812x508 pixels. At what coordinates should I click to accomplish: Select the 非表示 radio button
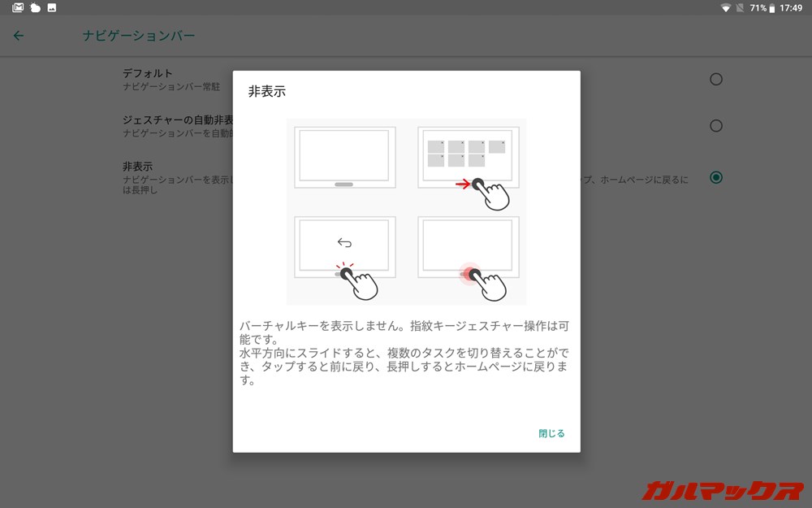pos(715,177)
